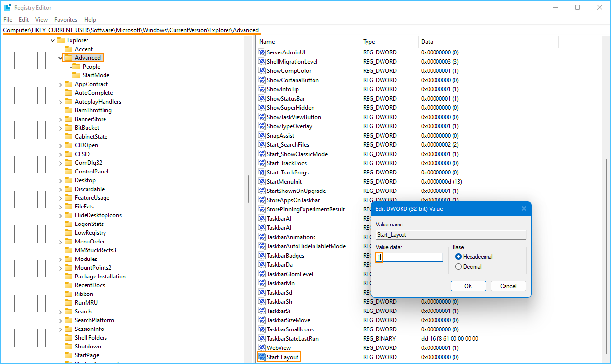
Task: Select the TaskbarAutoHideInTabletMode value name
Action: click(306, 246)
